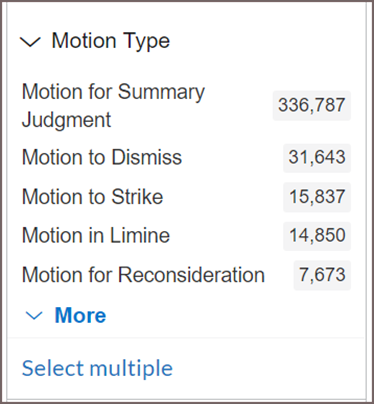The width and height of the screenshot is (374, 404).
Task: Select the 15,837 count badge
Action: [x=317, y=197]
